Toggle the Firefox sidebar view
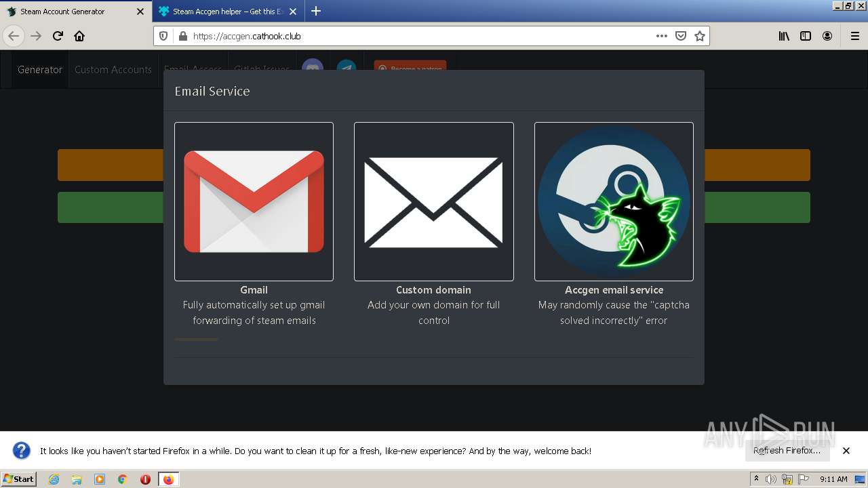 806,36
